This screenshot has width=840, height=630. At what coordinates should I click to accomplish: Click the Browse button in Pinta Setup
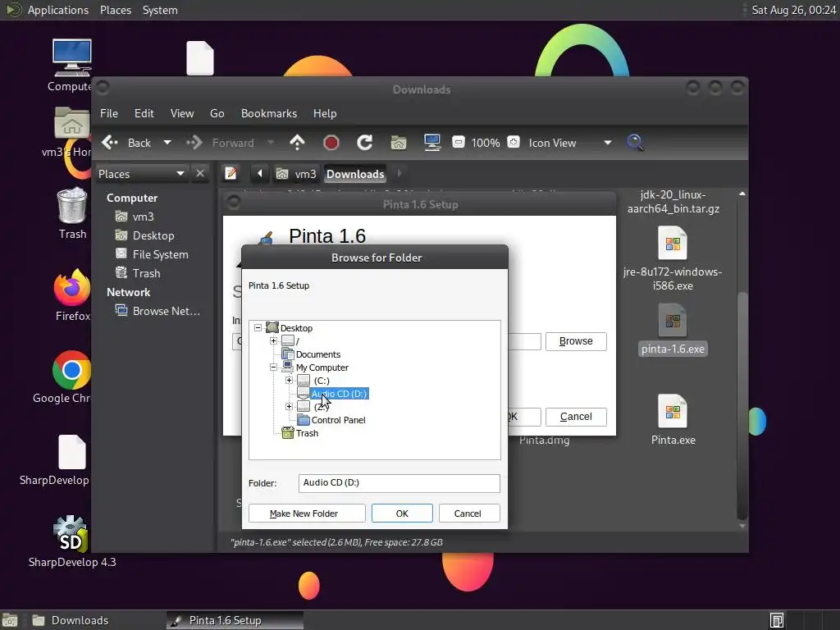[576, 341]
